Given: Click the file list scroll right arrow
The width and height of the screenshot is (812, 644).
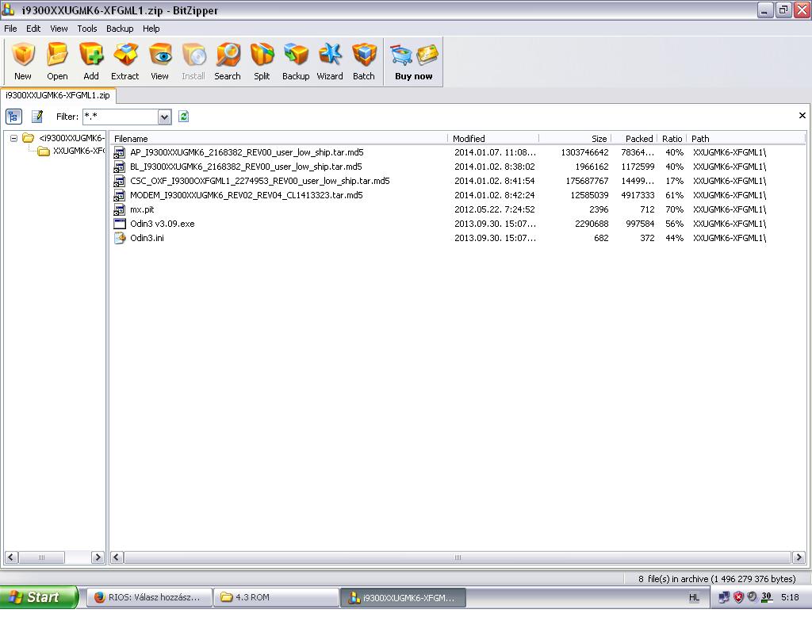Looking at the screenshot, I should (x=799, y=558).
